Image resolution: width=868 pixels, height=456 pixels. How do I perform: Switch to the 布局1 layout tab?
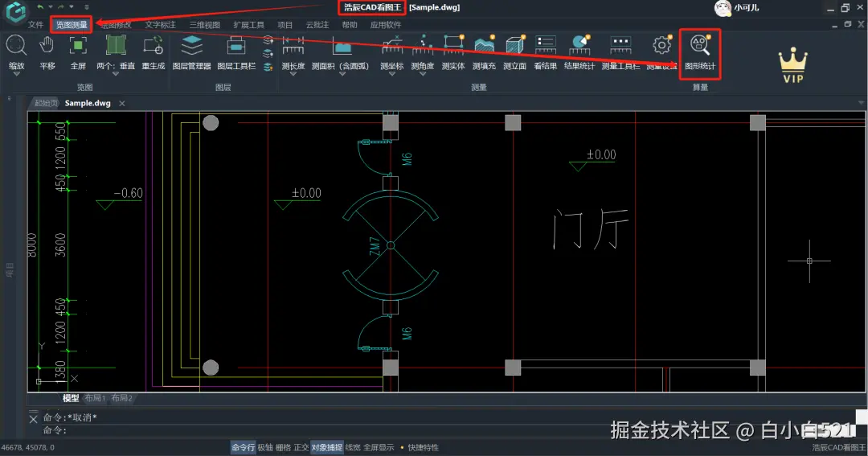(x=95, y=398)
